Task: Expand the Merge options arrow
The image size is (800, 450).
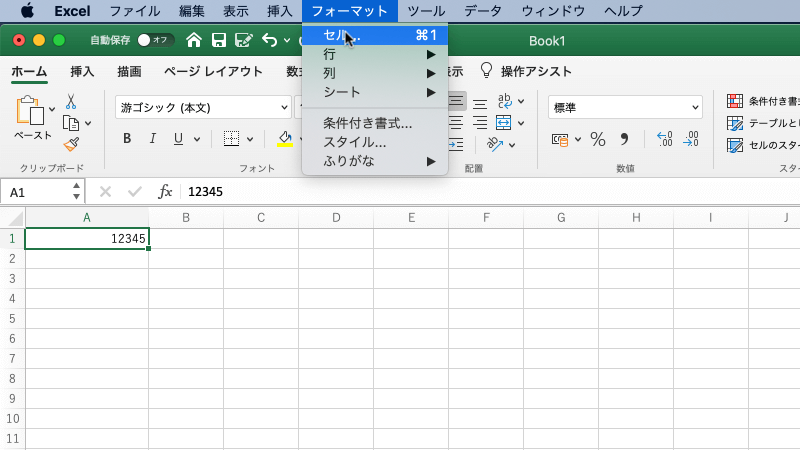Action: click(521, 123)
